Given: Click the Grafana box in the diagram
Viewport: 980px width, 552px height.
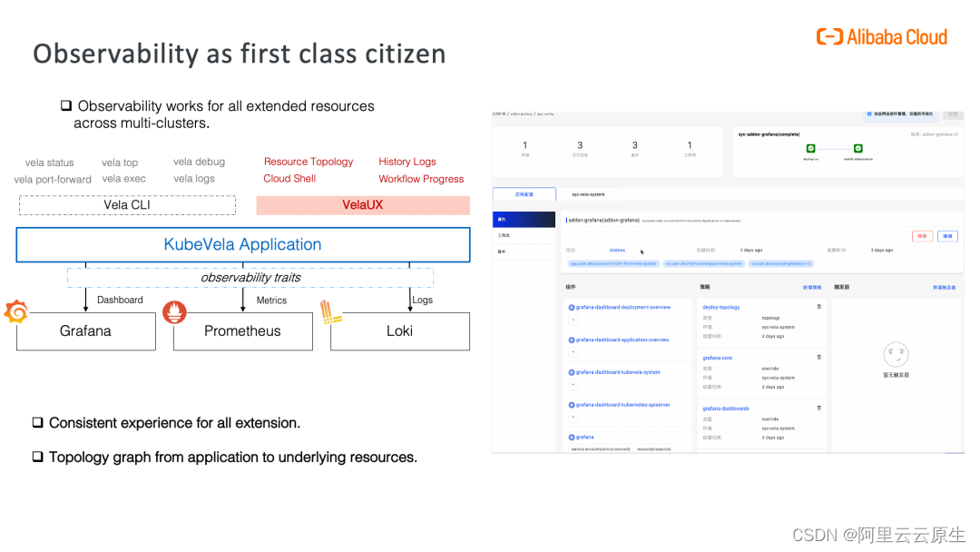Looking at the screenshot, I should click(86, 331).
